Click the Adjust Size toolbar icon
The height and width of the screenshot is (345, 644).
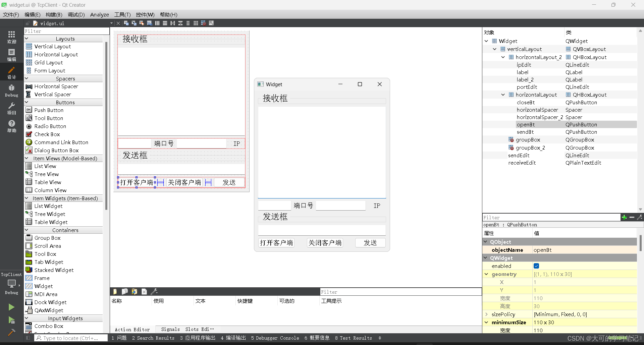pyautogui.click(x=211, y=23)
